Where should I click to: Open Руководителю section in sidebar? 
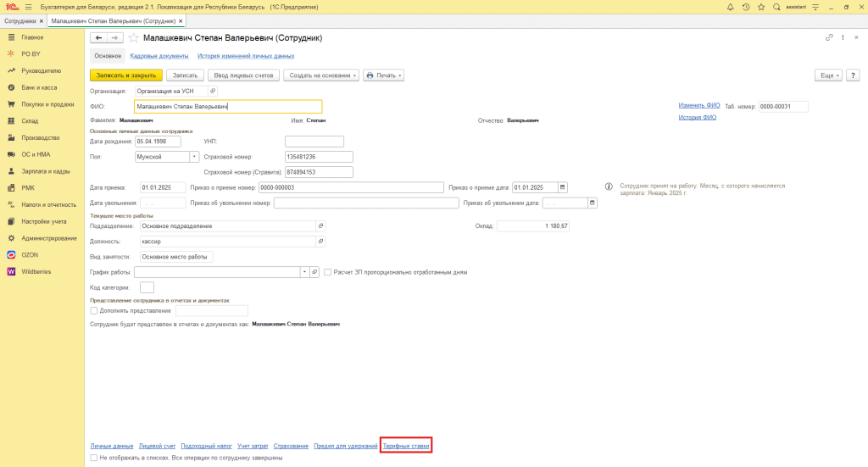pos(41,71)
